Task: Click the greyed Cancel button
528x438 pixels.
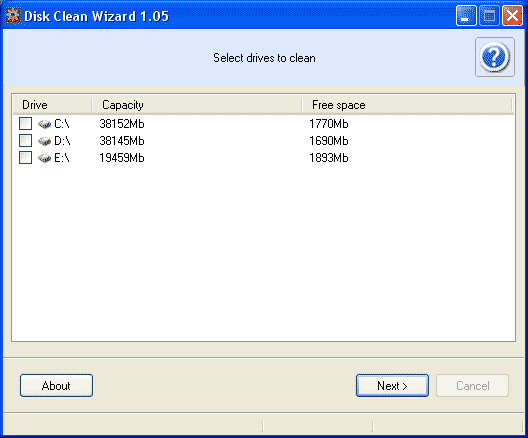Action: pyautogui.click(x=472, y=385)
